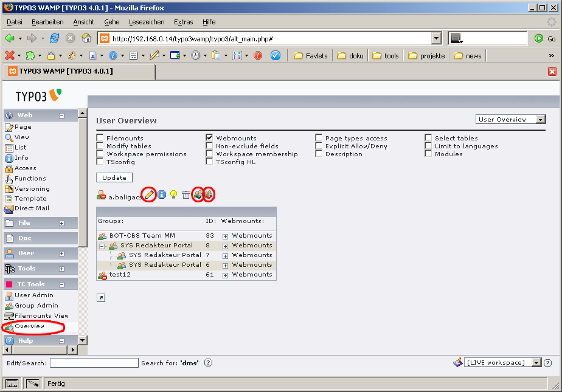Click the workspace icon left of LIVE workspace
The width and height of the screenshot is (562, 392).
(458, 363)
